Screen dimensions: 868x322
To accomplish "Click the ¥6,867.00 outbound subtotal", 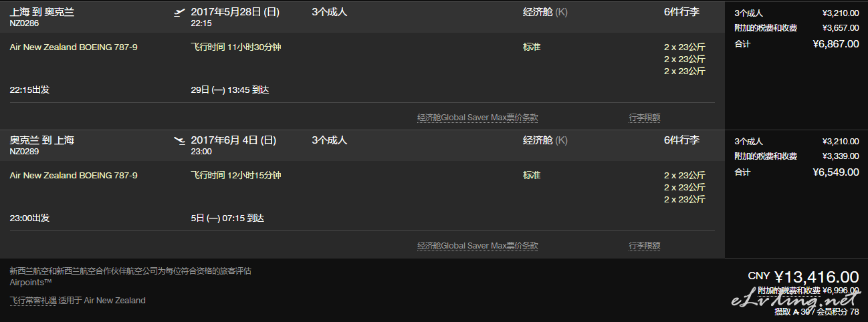I will coord(835,43).
